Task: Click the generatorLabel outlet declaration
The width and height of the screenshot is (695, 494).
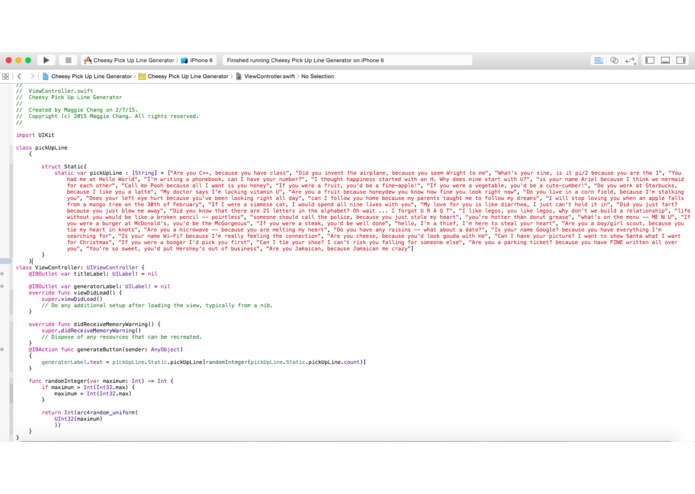Action: pyautogui.click(x=99, y=286)
